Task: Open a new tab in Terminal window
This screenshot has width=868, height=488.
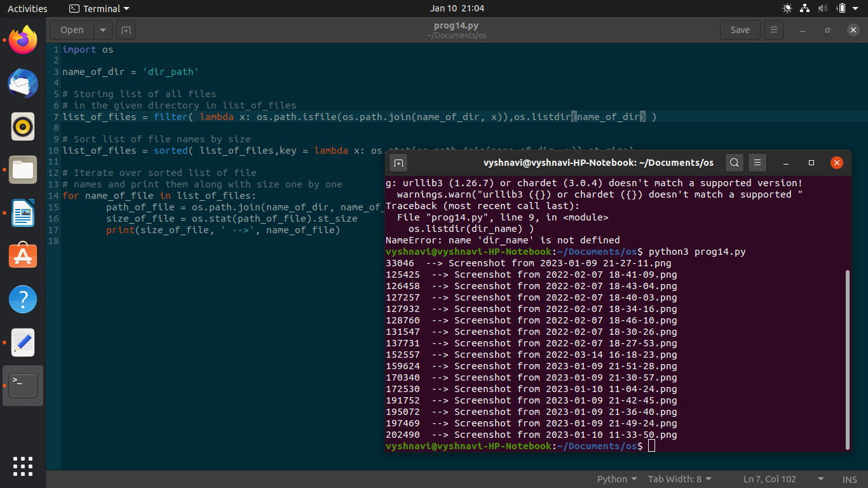Action: pos(398,163)
